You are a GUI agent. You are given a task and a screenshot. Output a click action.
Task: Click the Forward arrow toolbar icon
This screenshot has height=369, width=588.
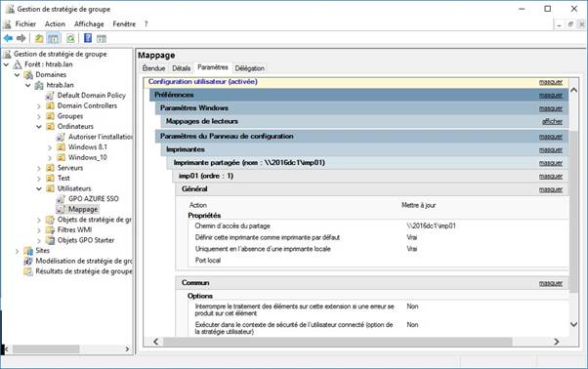21,38
